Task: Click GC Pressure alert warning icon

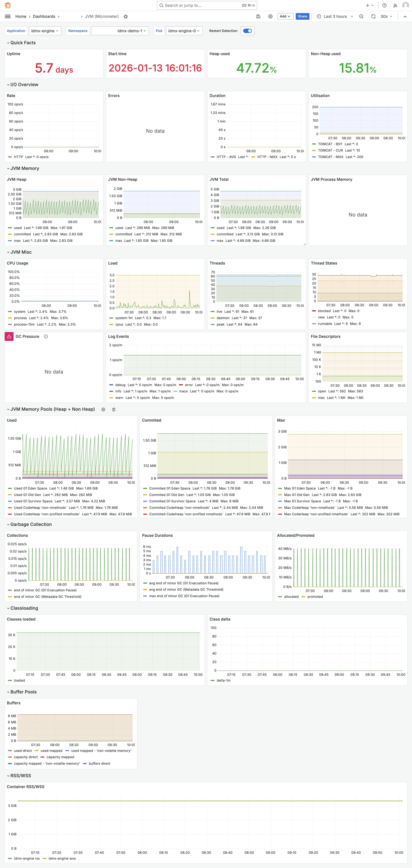Action: 9,337
